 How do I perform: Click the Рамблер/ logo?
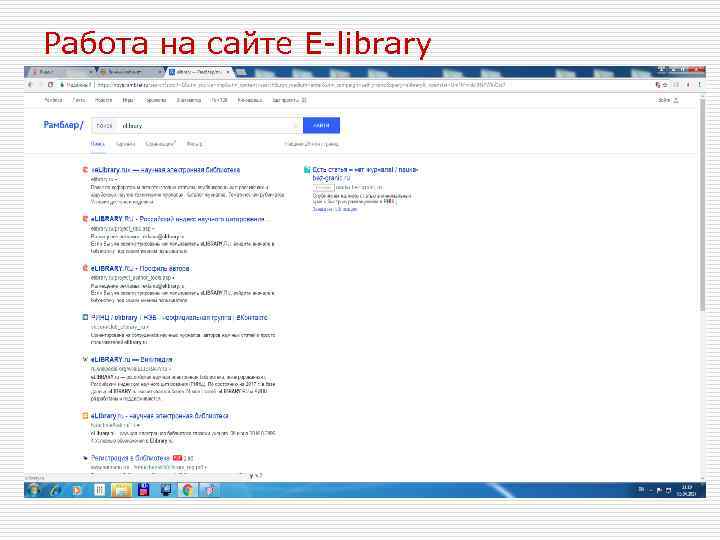pos(63,125)
